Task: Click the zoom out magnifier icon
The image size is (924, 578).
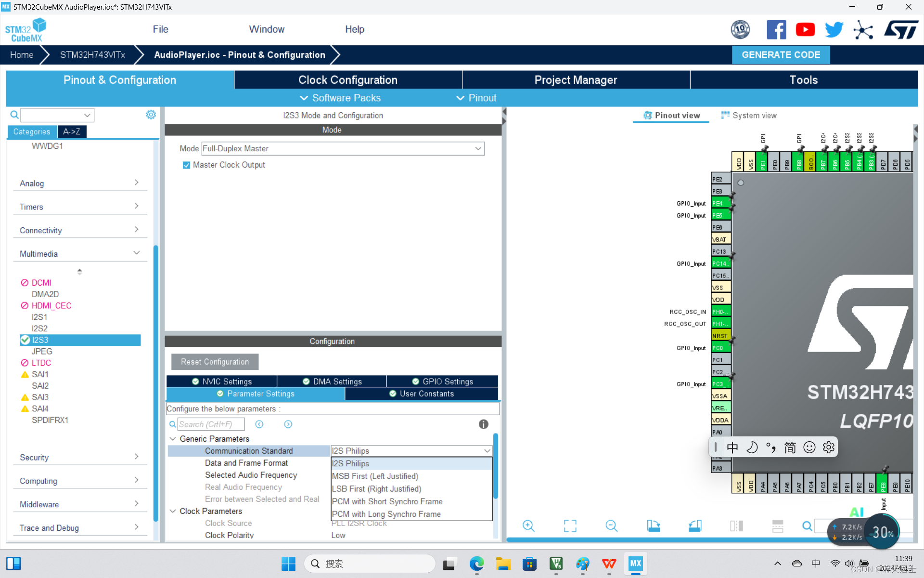Action: click(611, 525)
